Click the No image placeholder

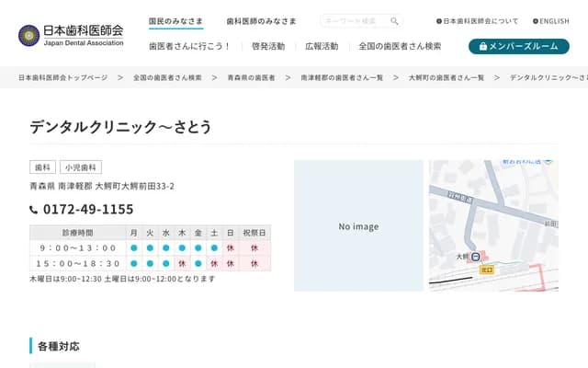click(358, 226)
